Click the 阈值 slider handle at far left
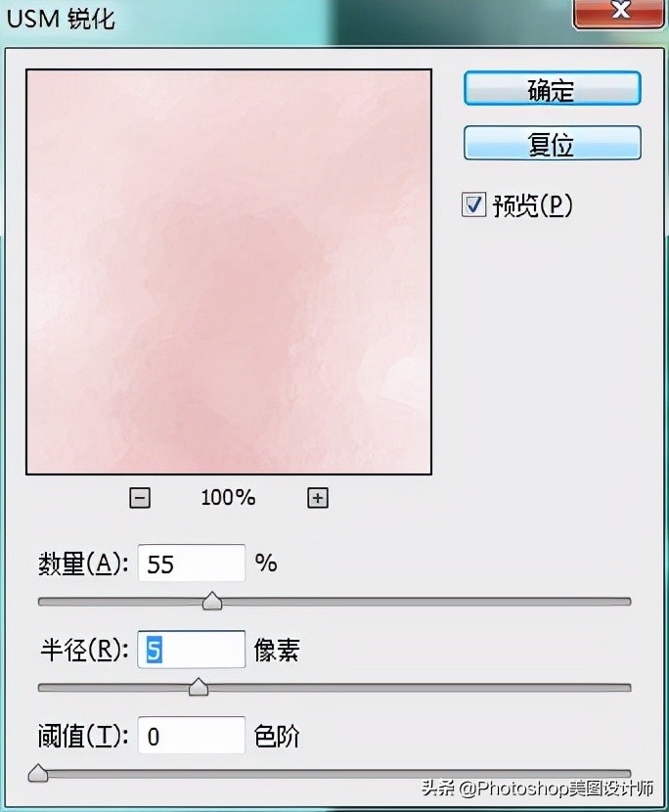The width and height of the screenshot is (669, 812). click(37, 774)
